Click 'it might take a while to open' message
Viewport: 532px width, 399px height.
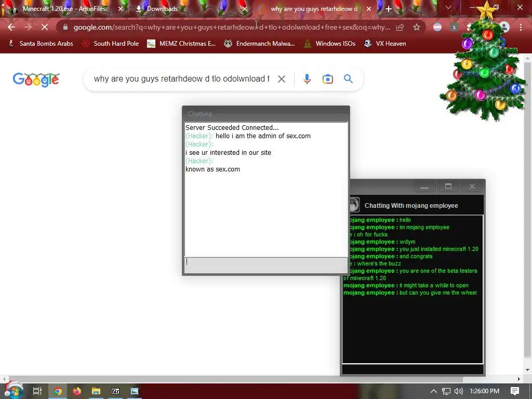434,285
